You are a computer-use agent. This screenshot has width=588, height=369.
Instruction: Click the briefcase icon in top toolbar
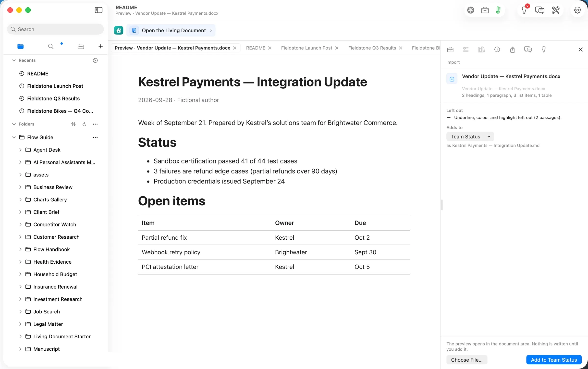pyautogui.click(x=485, y=10)
